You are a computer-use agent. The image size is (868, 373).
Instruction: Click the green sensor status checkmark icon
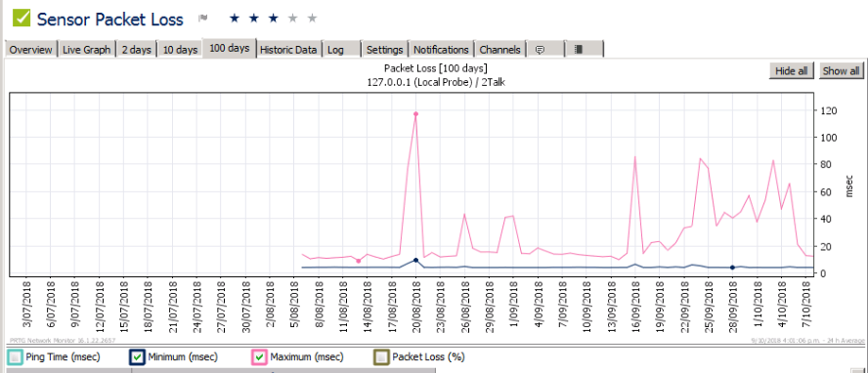click(22, 18)
